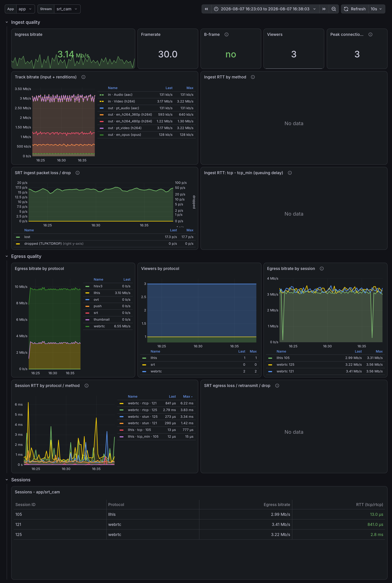Collapse the Egress quality section
This screenshot has width=392, height=583.
click(x=7, y=256)
